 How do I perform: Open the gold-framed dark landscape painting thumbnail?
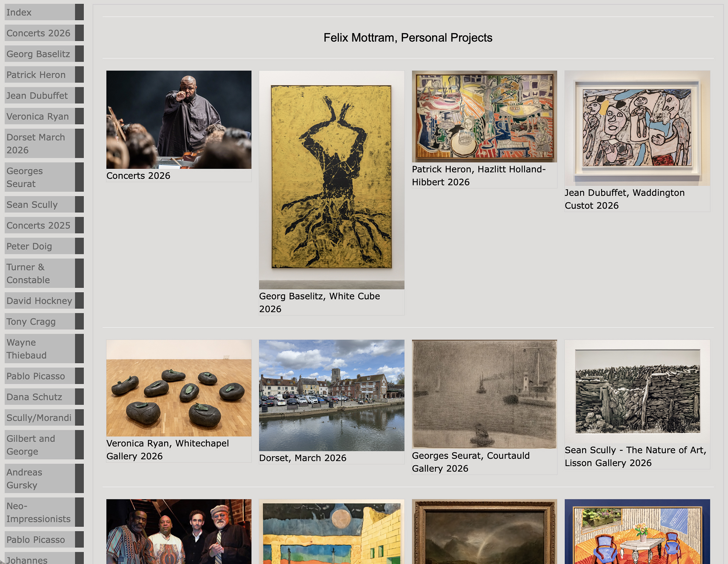[484, 532]
